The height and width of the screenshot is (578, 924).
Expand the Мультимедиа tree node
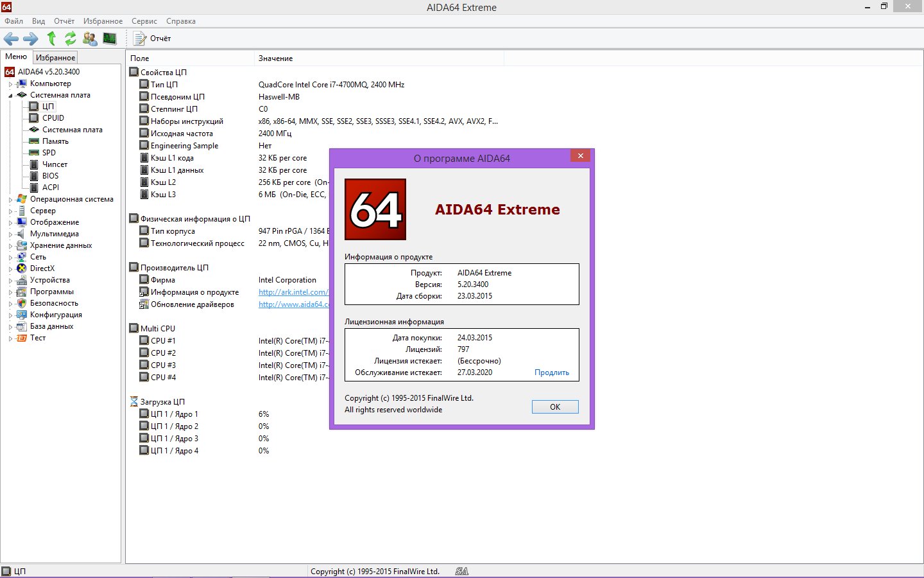(x=10, y=234)
